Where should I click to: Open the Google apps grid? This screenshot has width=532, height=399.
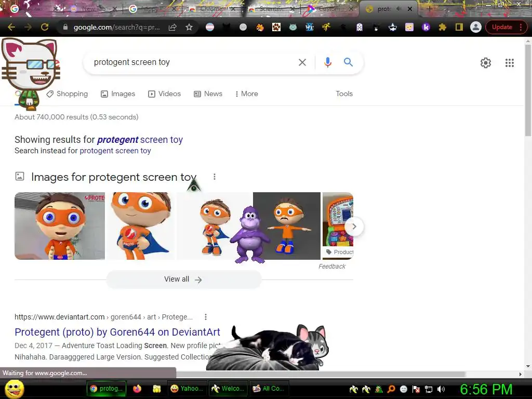(x=509, y=63)
